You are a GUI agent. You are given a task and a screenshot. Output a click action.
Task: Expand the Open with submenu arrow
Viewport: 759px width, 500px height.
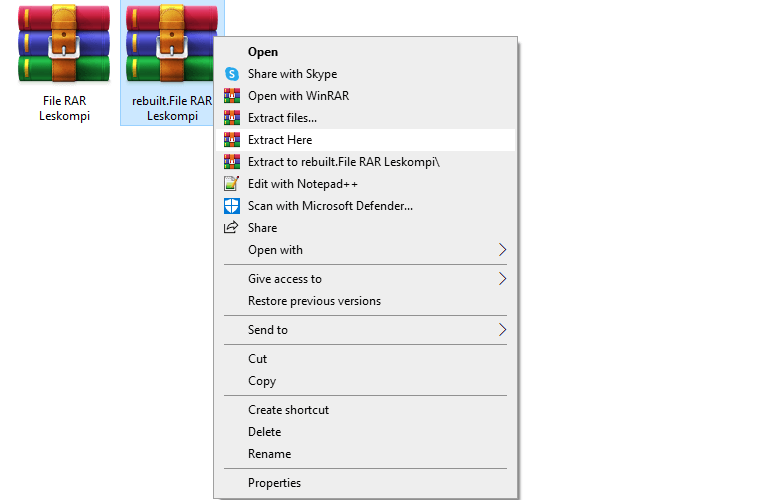(x=502, y=250)
